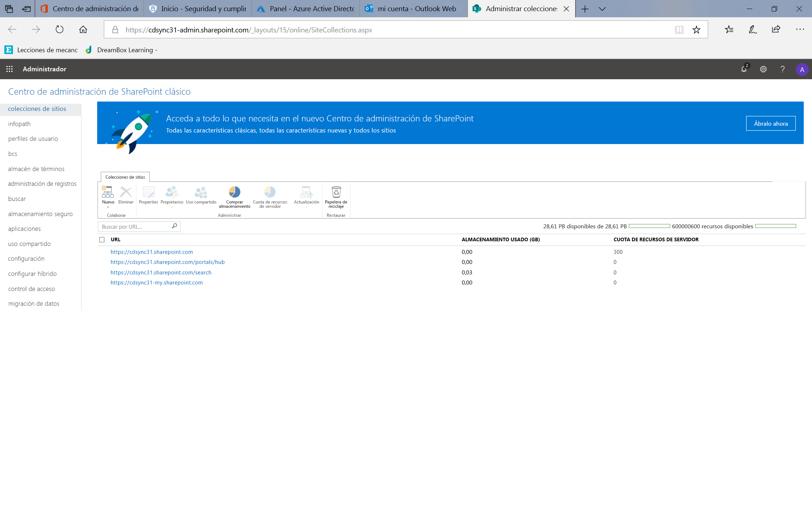812x520 pixels.
Task: Select colecciones de sitios from sidebar menu
Action: 37,108
